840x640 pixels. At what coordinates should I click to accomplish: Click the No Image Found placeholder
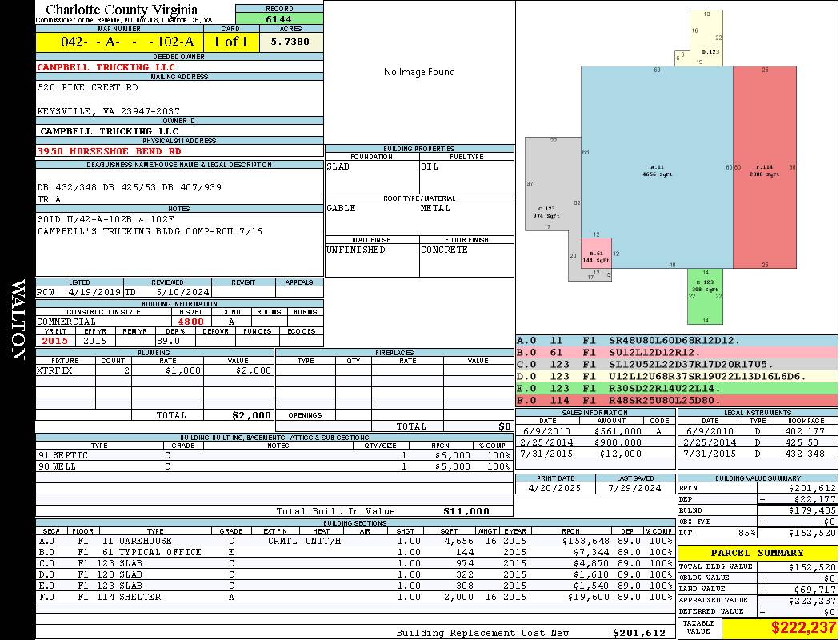pyautogui.click(x=419, y=72)
